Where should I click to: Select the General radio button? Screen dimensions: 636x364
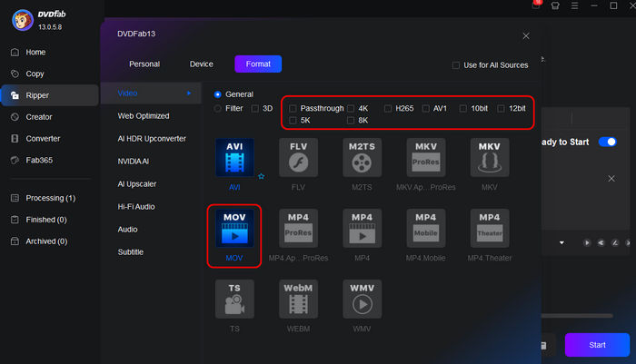[x=218, y=94]
